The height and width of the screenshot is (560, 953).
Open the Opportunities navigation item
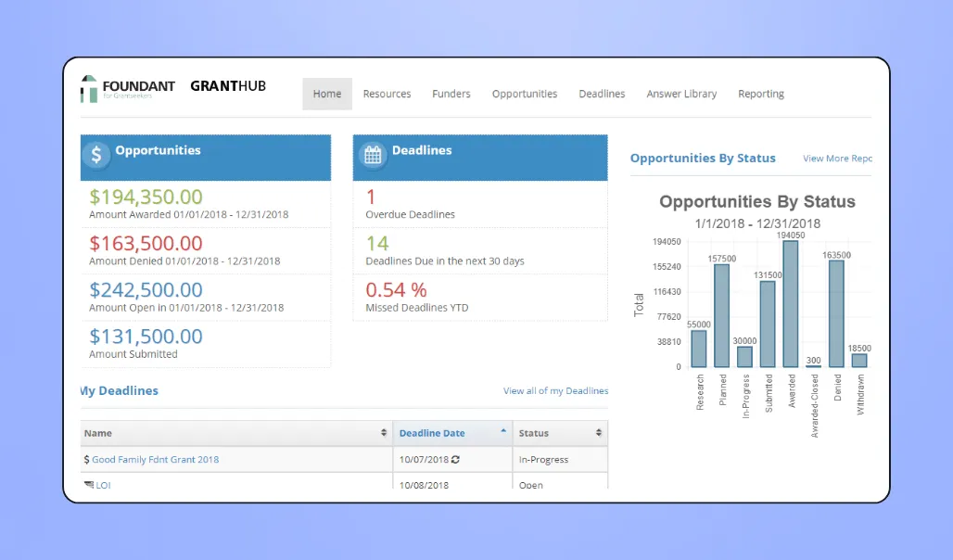pos(525,93)
